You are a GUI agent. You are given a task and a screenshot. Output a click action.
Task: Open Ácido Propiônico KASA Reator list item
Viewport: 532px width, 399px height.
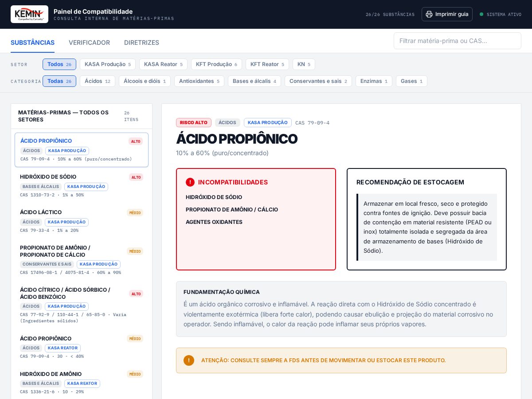pyautogui.click(x=82, y=347)
